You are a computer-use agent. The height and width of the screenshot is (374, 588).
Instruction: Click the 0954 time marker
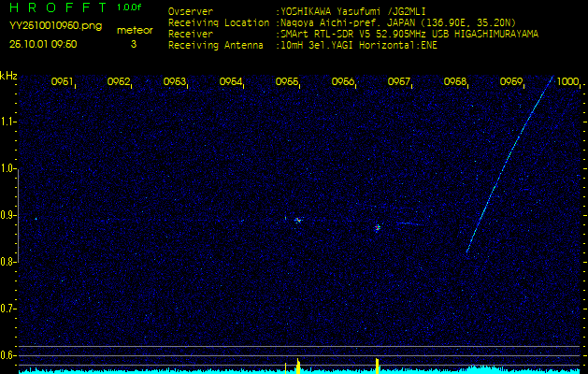230,81
